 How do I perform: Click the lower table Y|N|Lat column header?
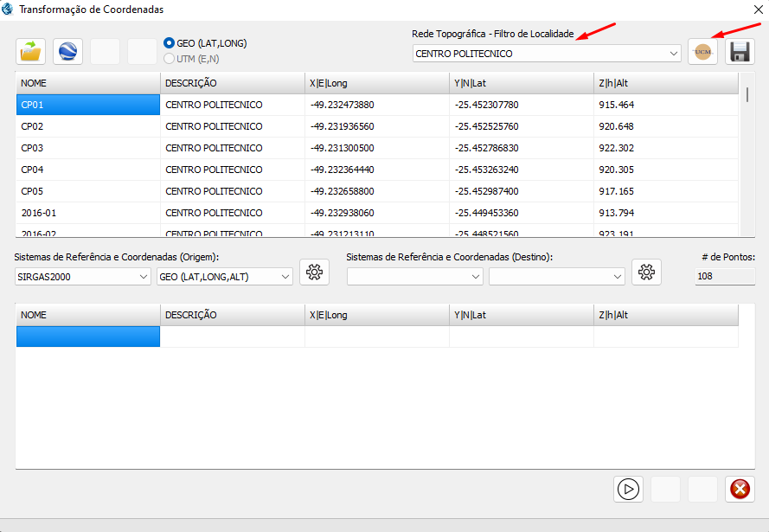point(522,315)
